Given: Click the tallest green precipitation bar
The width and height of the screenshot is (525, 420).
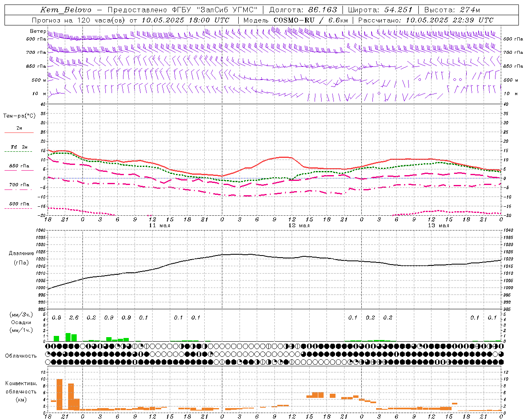Looking at the screenshot, I should (68, 337).
